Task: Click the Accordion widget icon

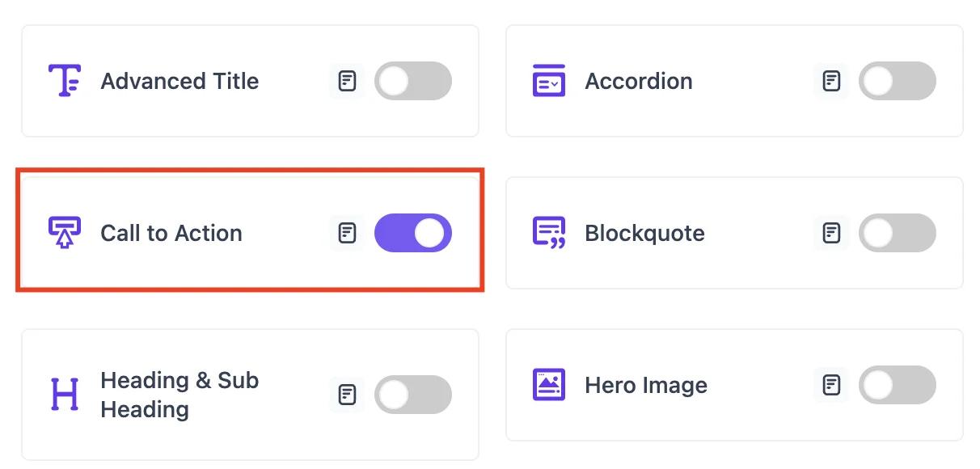Action: pos(549,80)
